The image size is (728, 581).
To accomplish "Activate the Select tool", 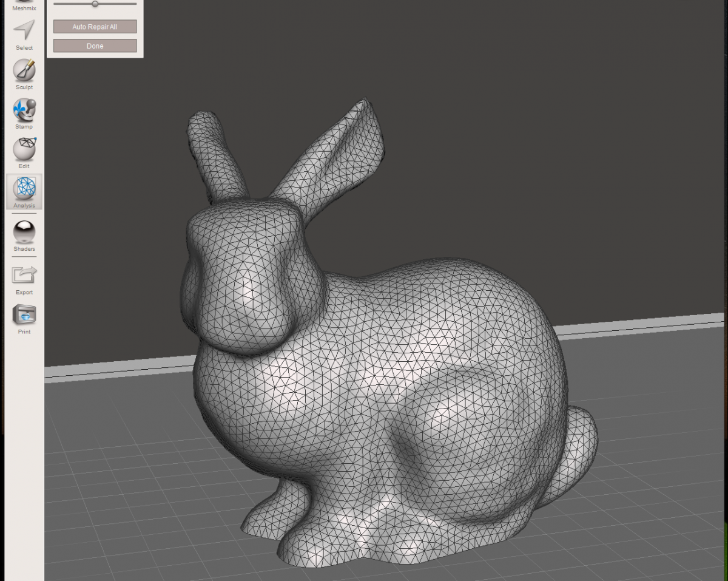I will point(24,35).
